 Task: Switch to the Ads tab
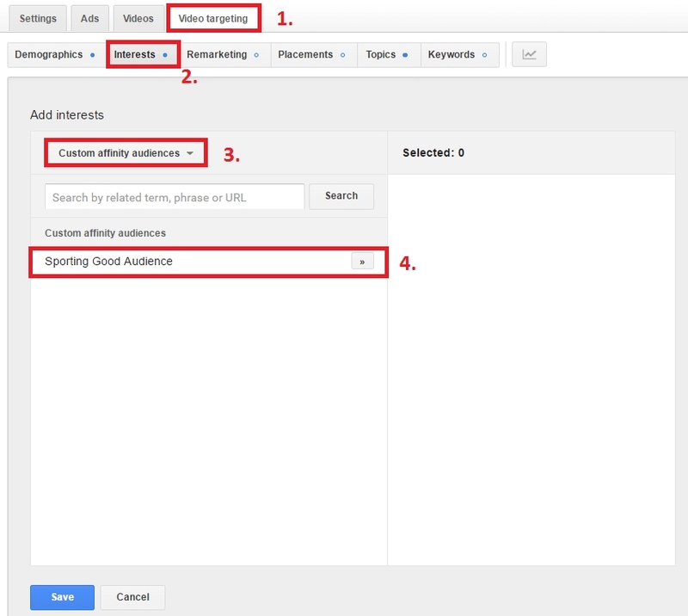click(89, 16)
